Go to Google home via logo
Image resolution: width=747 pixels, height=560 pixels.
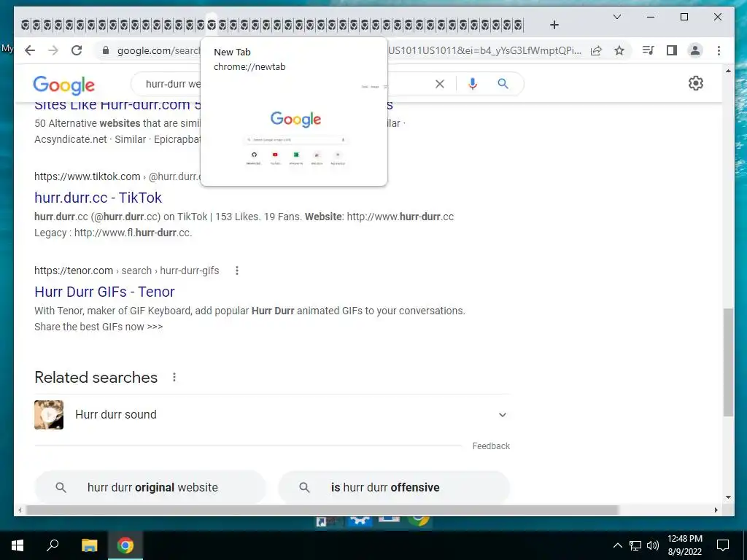click(x=64, y=85)
